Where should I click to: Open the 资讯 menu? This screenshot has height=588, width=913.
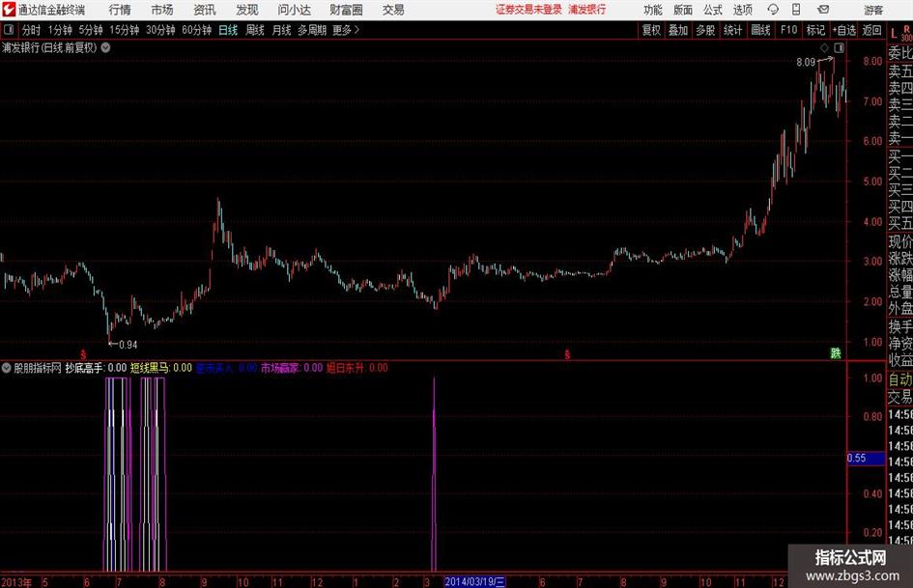[205, 10]
